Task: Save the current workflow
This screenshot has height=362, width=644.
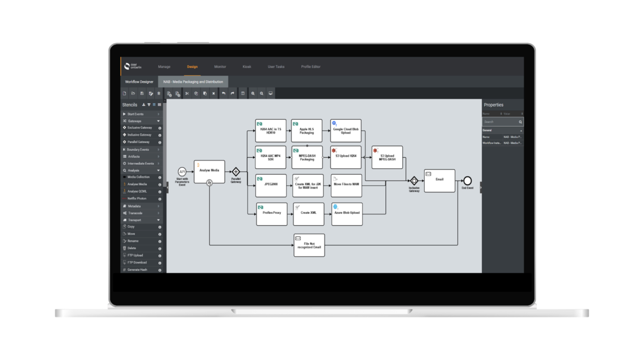Action: click(x=142, y=94)
